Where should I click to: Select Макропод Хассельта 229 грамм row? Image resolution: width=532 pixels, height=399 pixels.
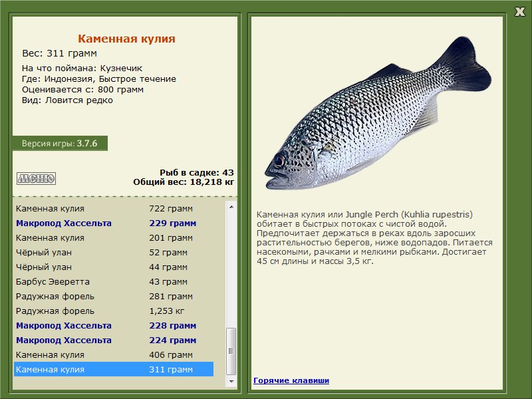(114, 223)
